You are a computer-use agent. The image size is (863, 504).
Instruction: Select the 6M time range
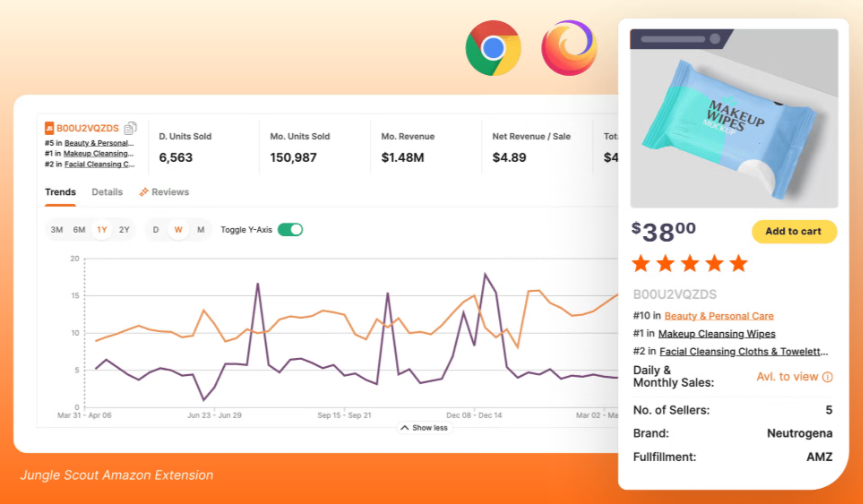(x=79, y=230)
